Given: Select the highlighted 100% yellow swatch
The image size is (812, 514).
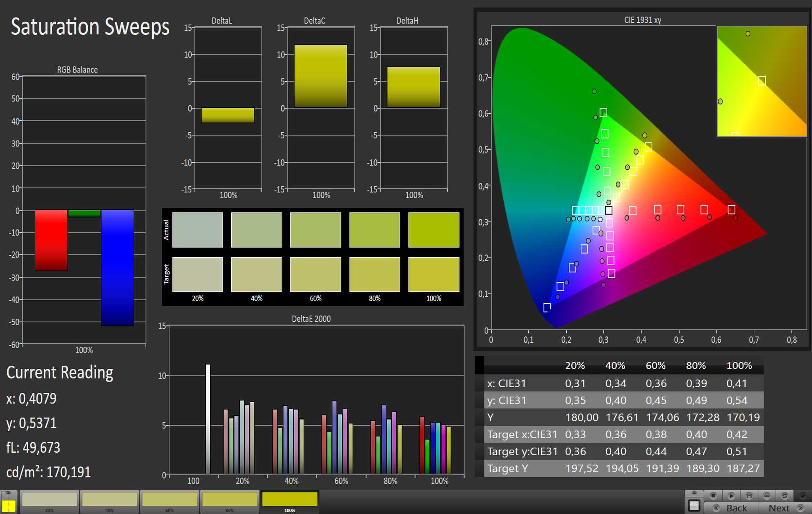Looking at the screenshot, I should 290,500.
